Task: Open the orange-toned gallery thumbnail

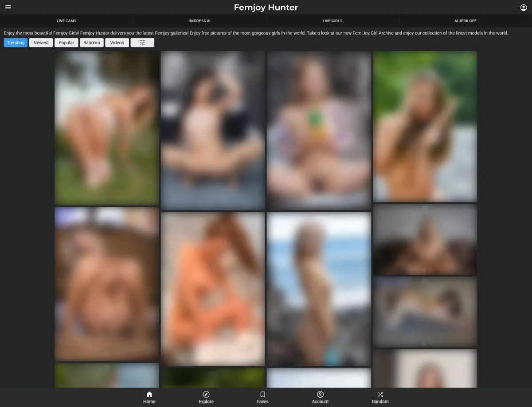Action: coord(213,289)
